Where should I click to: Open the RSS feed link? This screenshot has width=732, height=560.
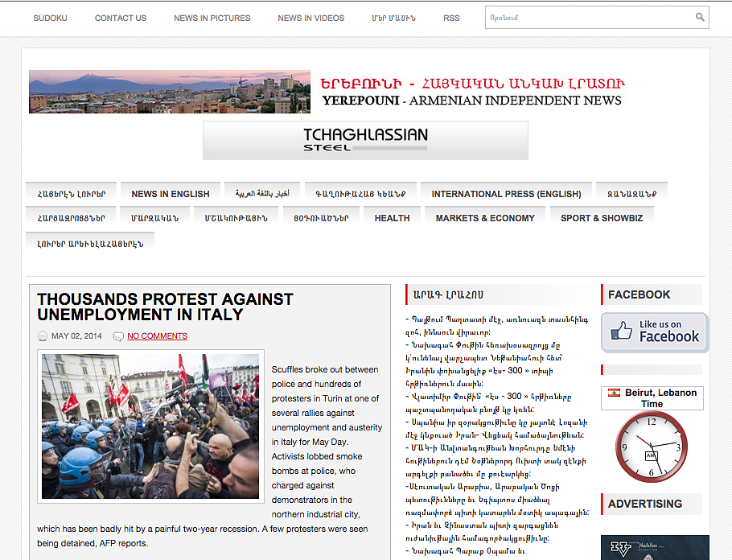pyautogui.click(x=451, y=19)
